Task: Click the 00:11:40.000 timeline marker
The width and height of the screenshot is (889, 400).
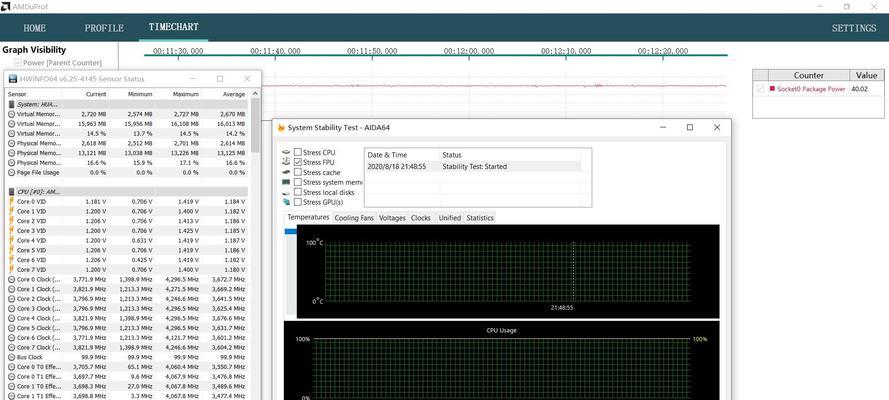Action: (x=275, y=51)
